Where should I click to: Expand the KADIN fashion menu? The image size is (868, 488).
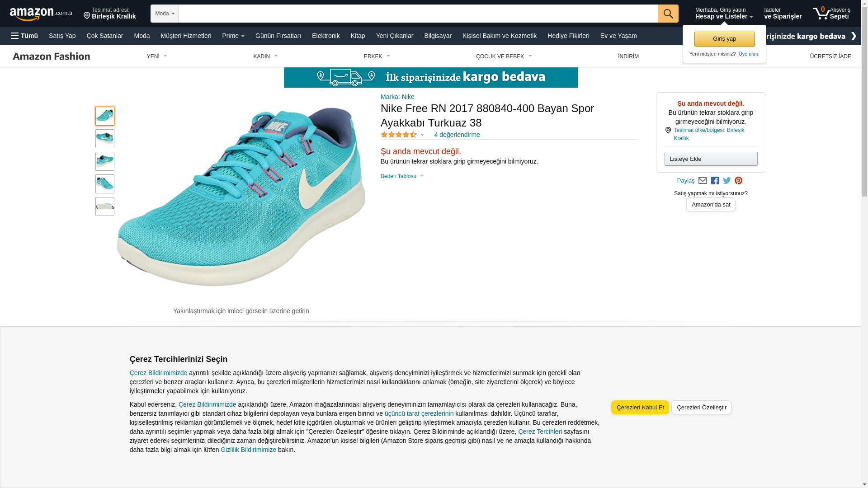point(265,56)
